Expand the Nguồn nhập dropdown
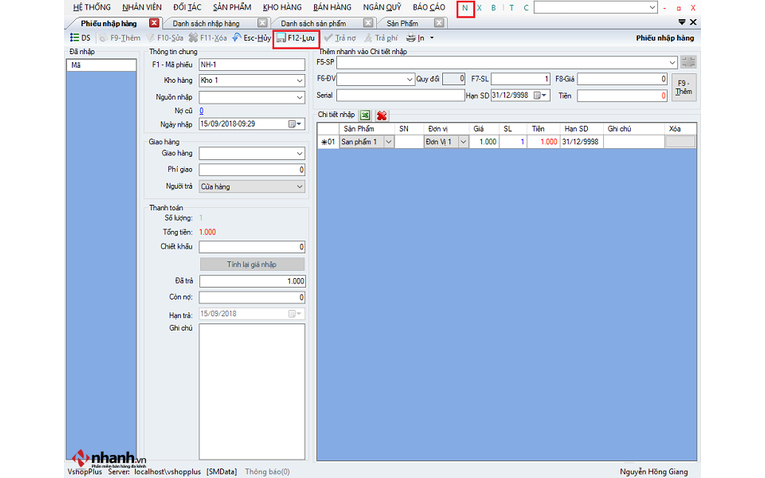The height and width of the screenshot is (478, 765). click(300, 98)
